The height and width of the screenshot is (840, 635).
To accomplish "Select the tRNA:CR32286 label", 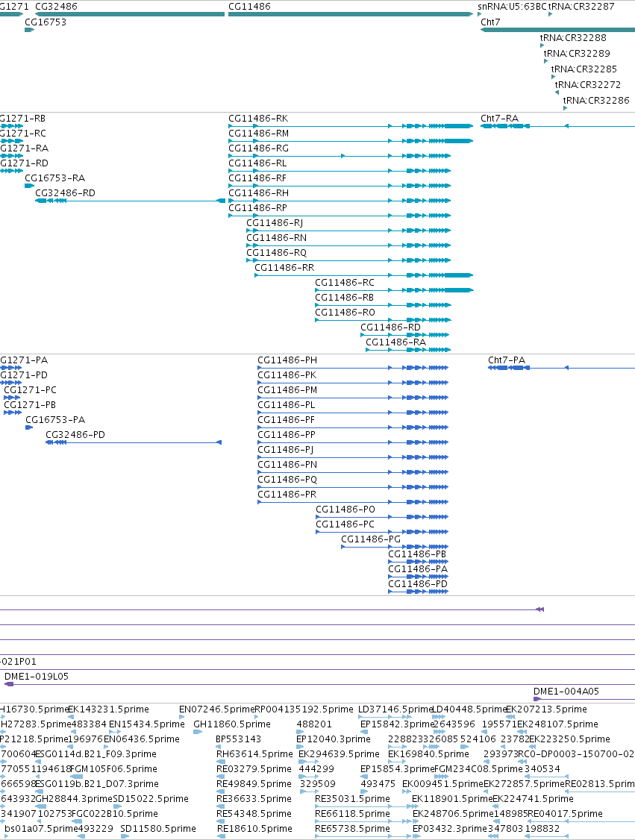I will point(596,100).
